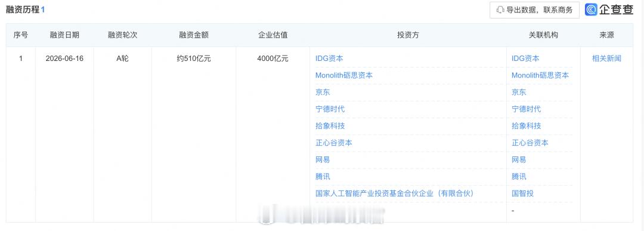Open Monolith砺思资本 in the 关联机构 column
Viewport: 644px width, 231px height.
click(540, 75)
